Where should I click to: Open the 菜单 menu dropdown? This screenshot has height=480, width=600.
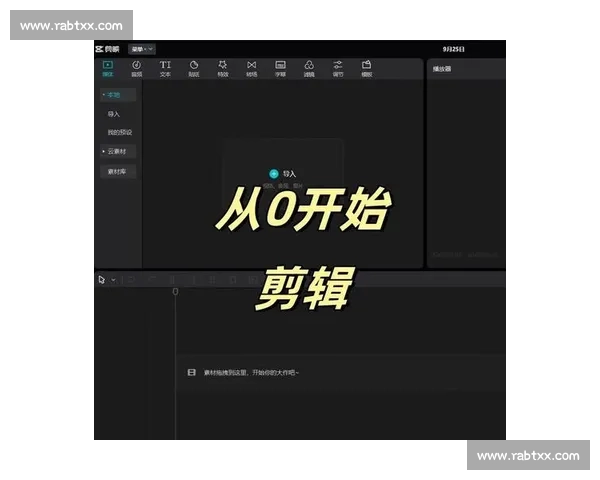[x=142, y=49]
